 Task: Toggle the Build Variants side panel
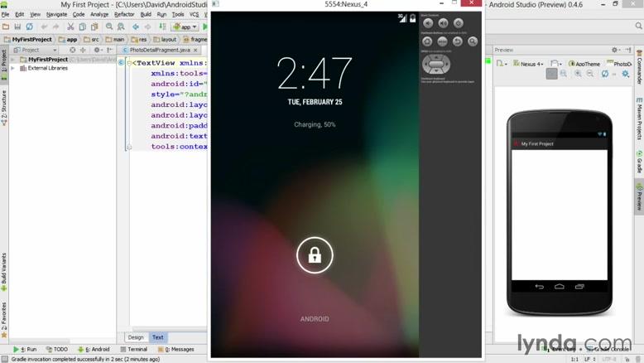point(4,272)
